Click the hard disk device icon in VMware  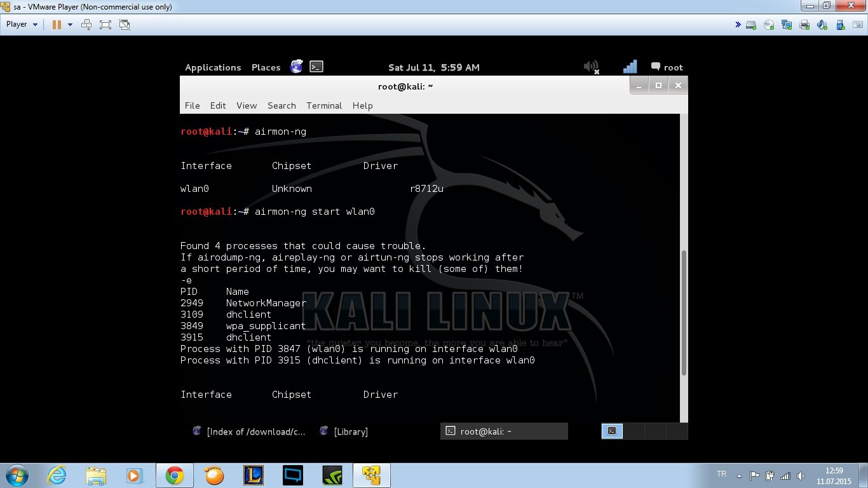[751, 25]
